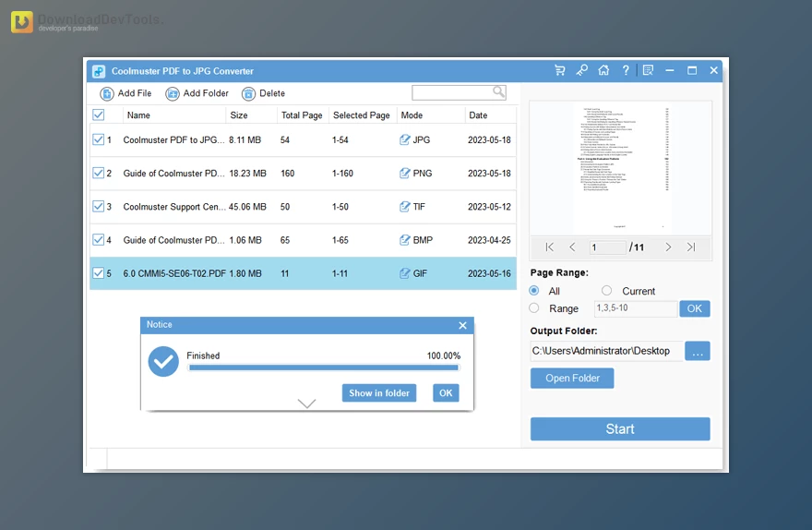Image resolution: width=812 pixels, height=530 pixels.
Task: Jump to last preview page
Action: pos(691,247)
